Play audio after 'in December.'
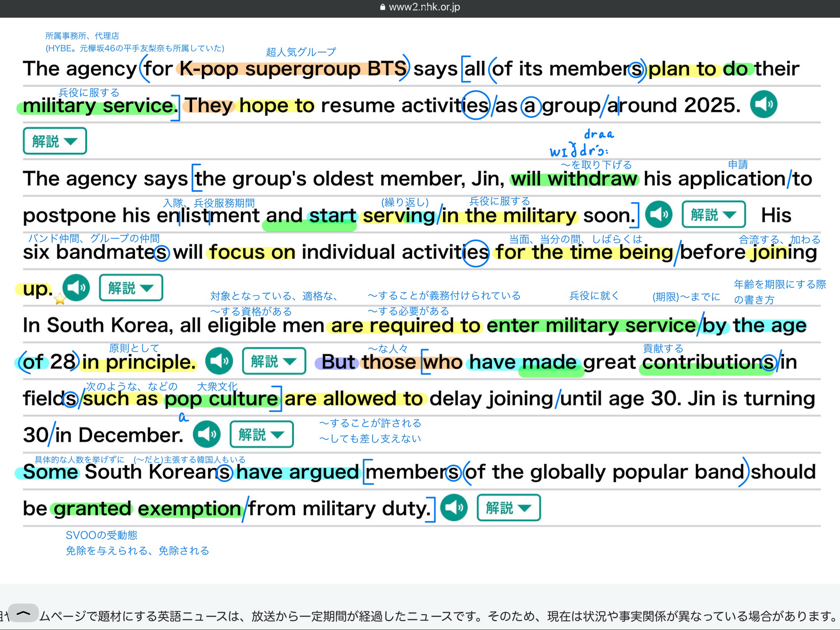840x630 pixels. tap(207, 434)
